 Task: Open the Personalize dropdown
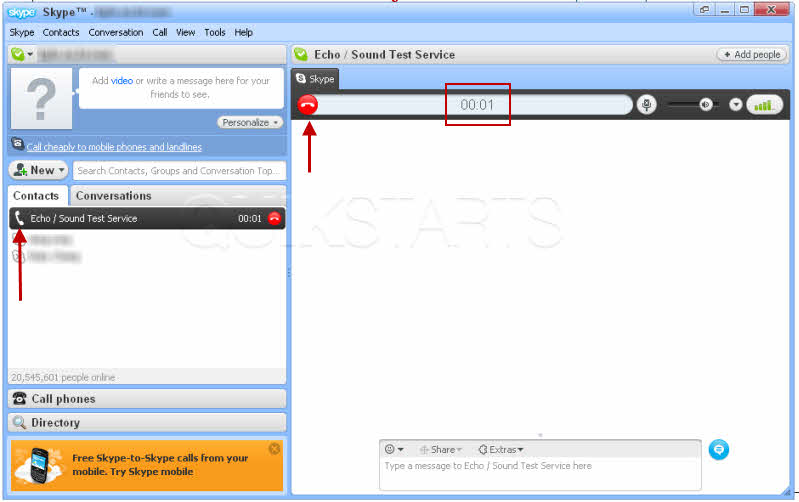(x=250, y=122)
